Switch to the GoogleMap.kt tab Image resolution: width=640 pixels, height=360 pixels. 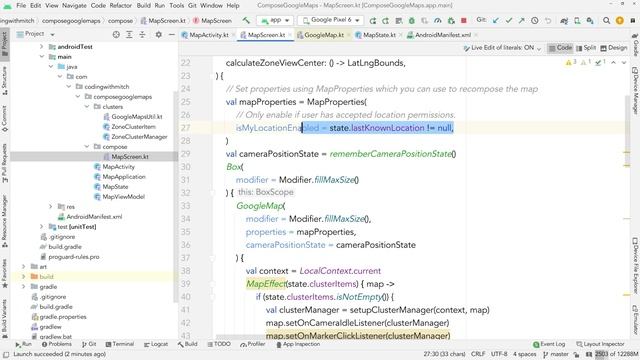pos(324,35)
